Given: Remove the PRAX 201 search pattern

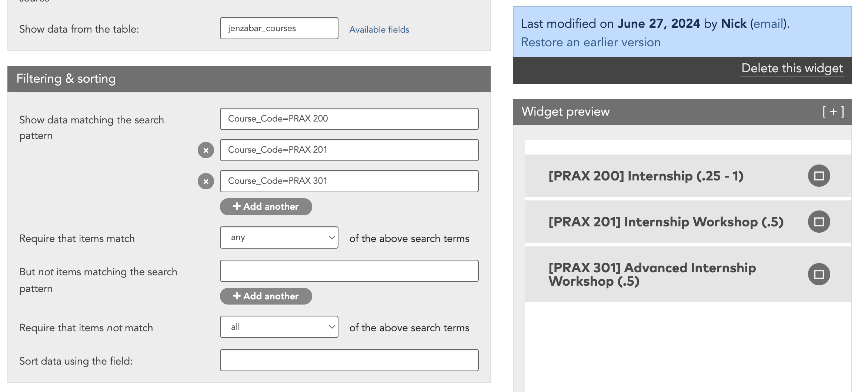Looking at the screenshot, I should click(x=206, y=150).
